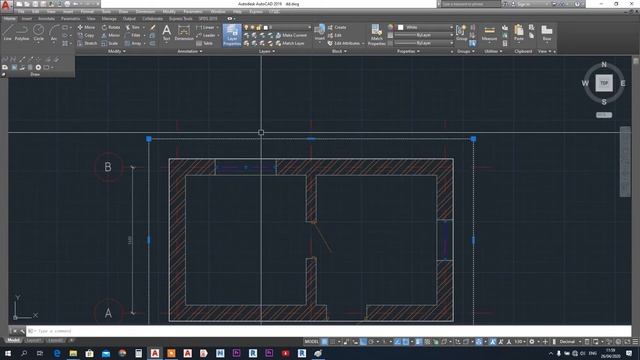Open the Insert ribbon tab
640x360 pixels.
27,18
